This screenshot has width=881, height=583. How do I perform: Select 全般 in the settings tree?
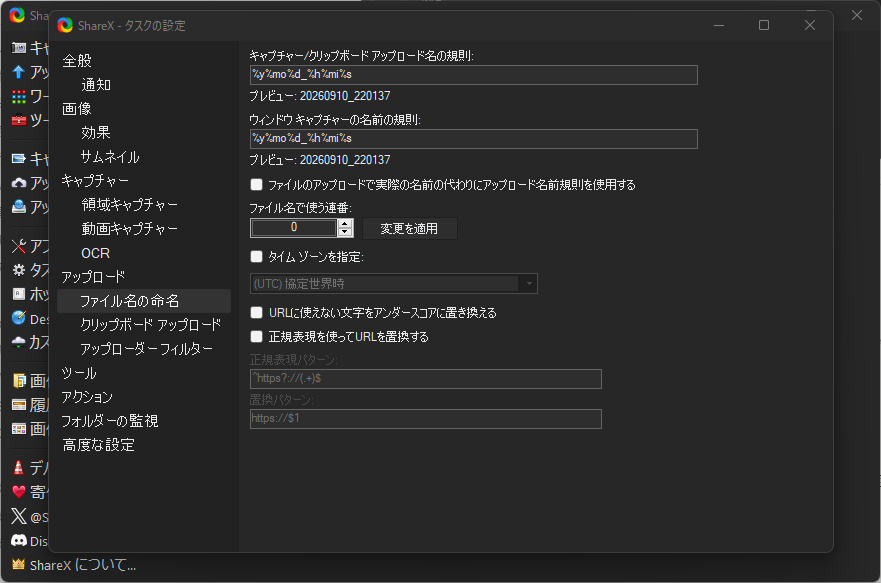point(77,61)
